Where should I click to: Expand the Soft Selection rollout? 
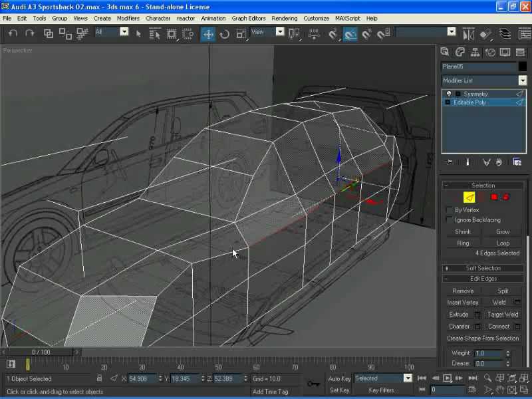483,268
